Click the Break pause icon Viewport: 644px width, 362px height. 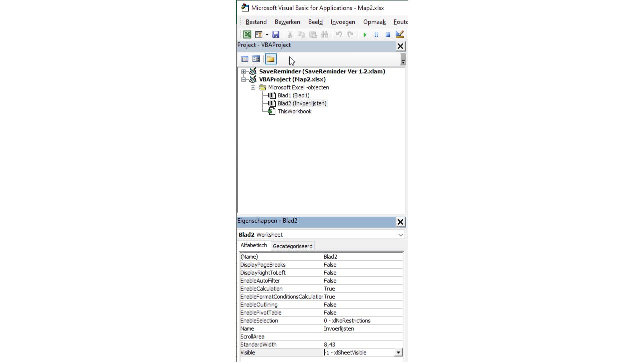(x=376, y=34)
